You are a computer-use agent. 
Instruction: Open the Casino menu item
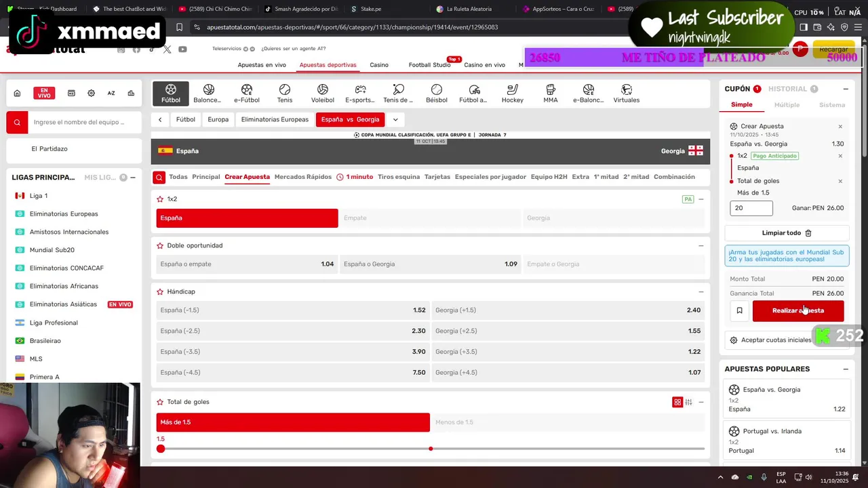(379, 65)
